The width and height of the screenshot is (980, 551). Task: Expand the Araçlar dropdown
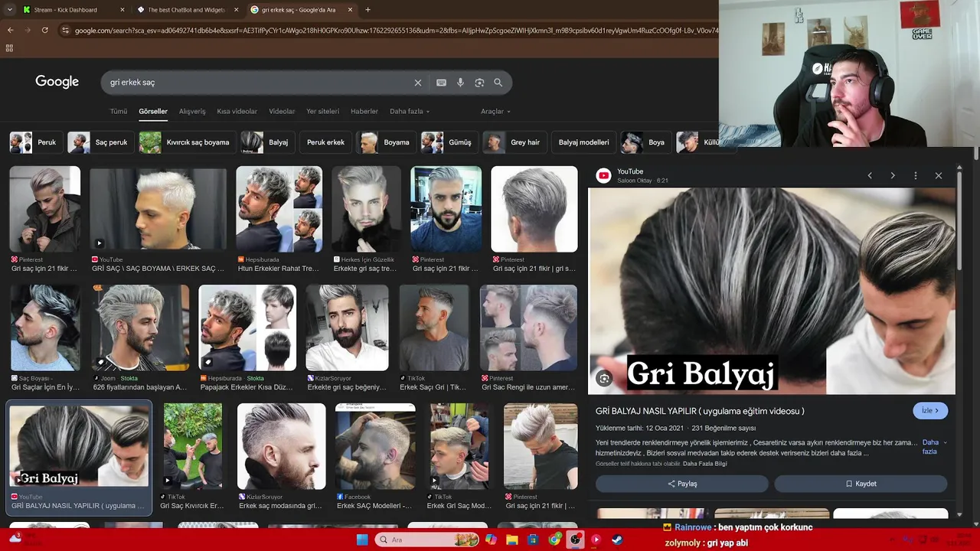click(x=495, y=111)
